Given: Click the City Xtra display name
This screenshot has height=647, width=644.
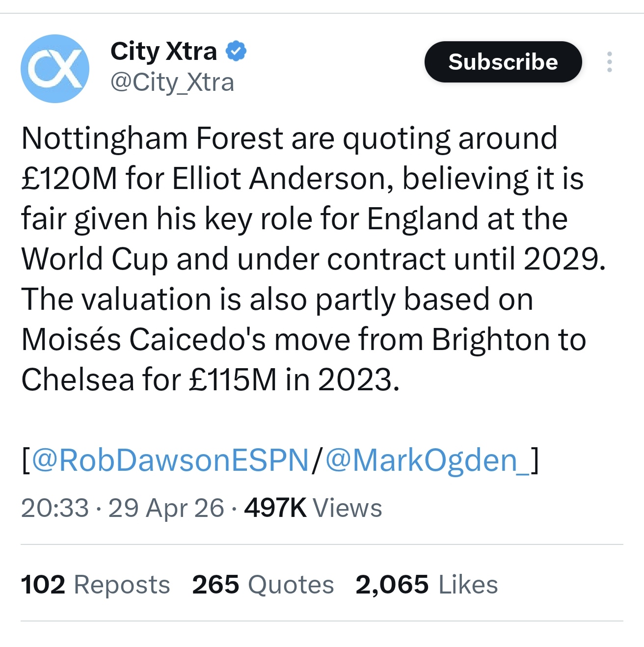Looking at the screenshot, I should click(x=163, y=51).
